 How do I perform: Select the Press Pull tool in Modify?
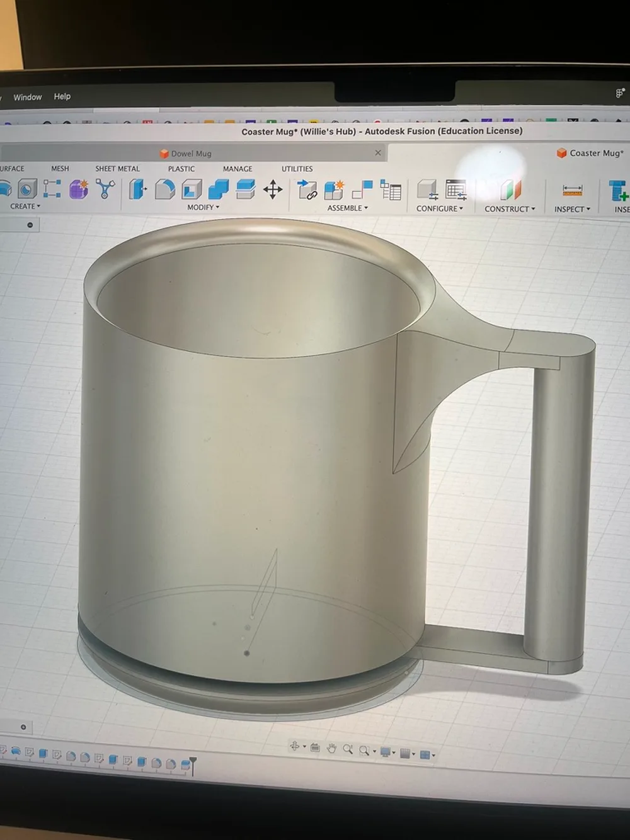point(138,189)
